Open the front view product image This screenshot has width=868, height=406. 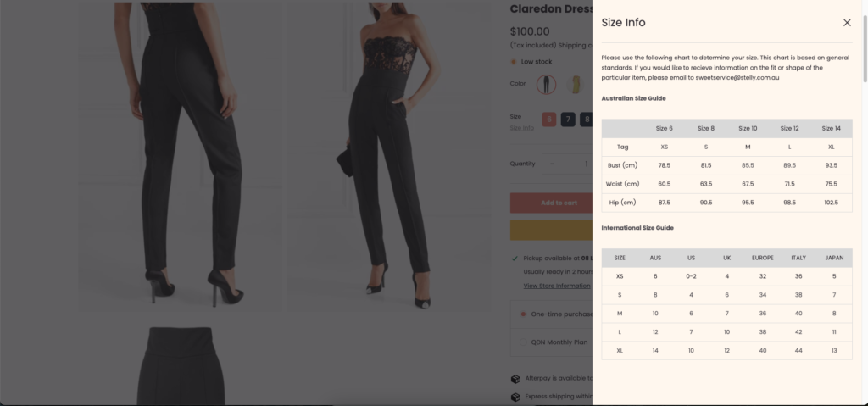coord(388,156)
